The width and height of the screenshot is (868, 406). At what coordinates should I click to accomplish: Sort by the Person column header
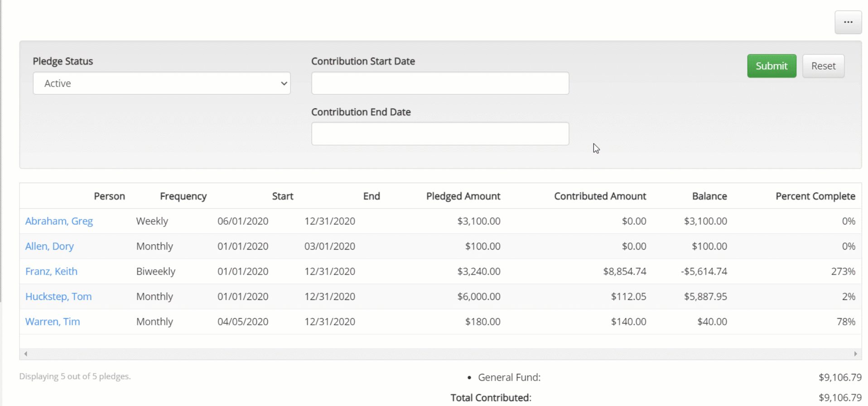[x=109, y=196]
